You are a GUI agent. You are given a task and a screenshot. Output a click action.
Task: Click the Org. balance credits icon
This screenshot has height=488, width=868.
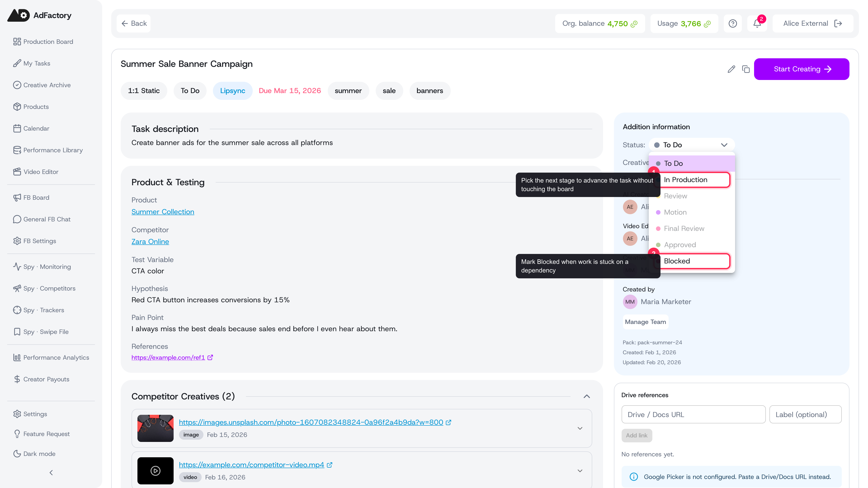pos(634,23)
